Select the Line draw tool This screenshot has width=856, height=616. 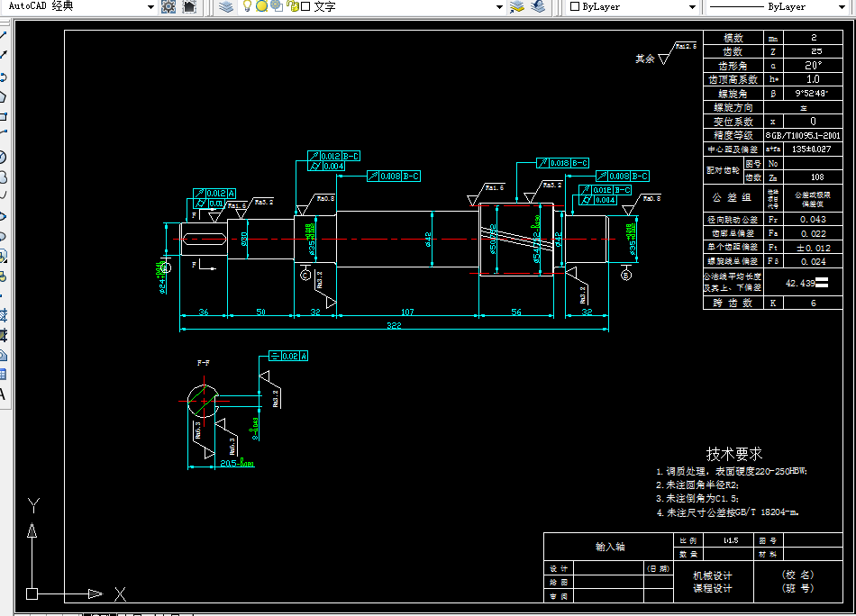click(3, 36)
